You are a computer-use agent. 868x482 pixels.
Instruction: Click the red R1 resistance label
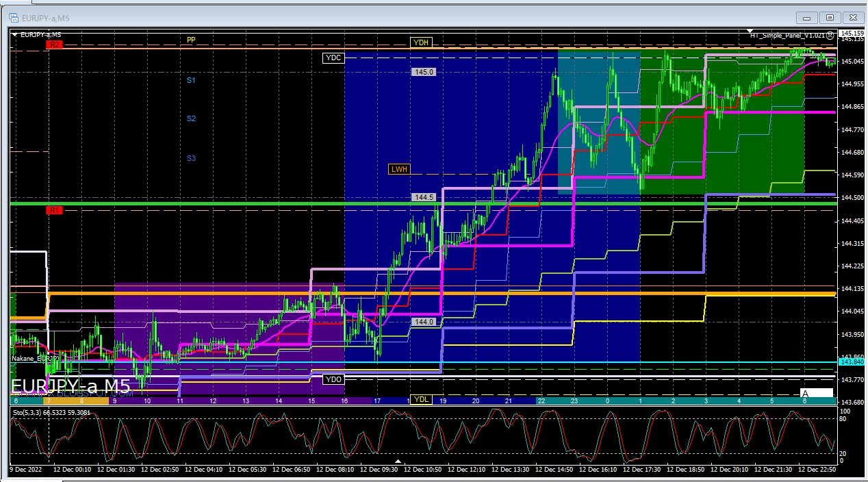[x=55, y=210]
